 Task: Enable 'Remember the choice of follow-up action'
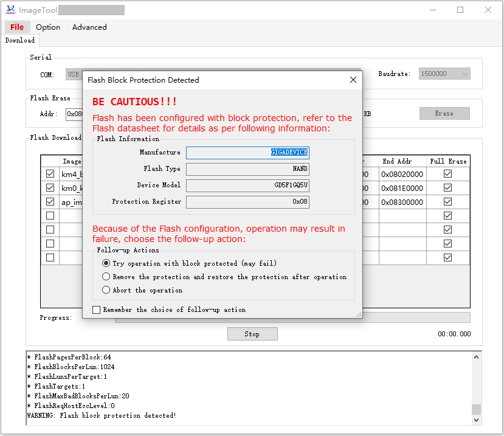point(97,310)
